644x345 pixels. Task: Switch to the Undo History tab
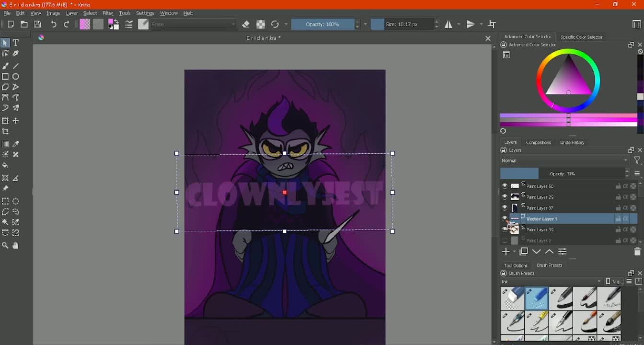(573, 142)
